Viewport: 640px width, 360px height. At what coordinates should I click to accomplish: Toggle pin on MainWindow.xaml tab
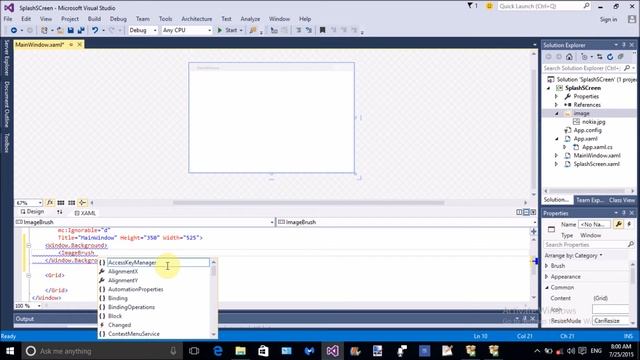click(x=71, y=44)
